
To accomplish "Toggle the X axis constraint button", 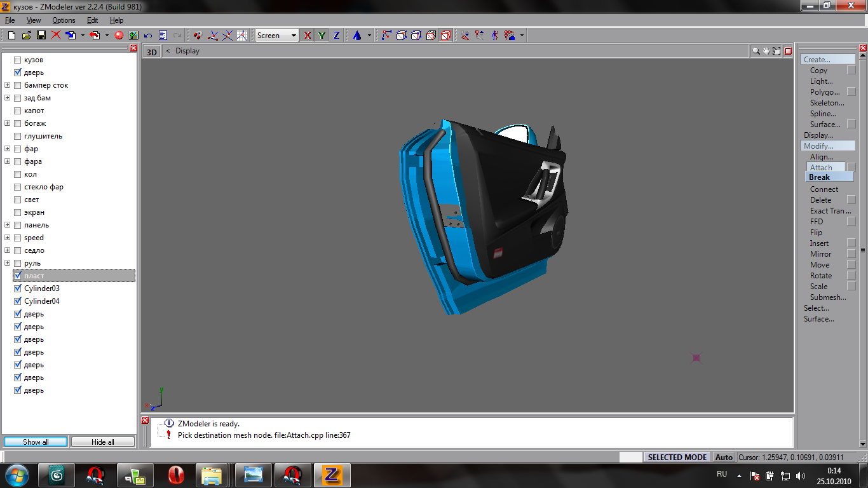I will pos(308,36).
